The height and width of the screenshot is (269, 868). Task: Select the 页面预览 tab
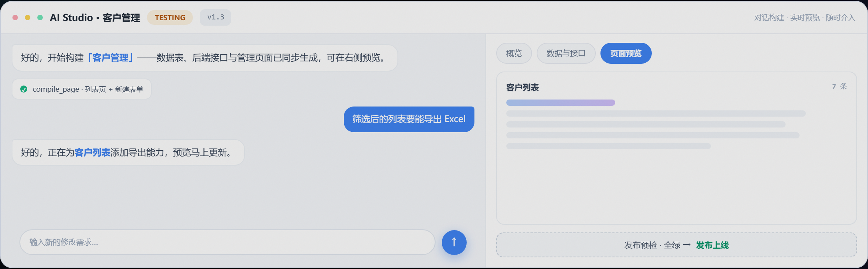(626, 53)
